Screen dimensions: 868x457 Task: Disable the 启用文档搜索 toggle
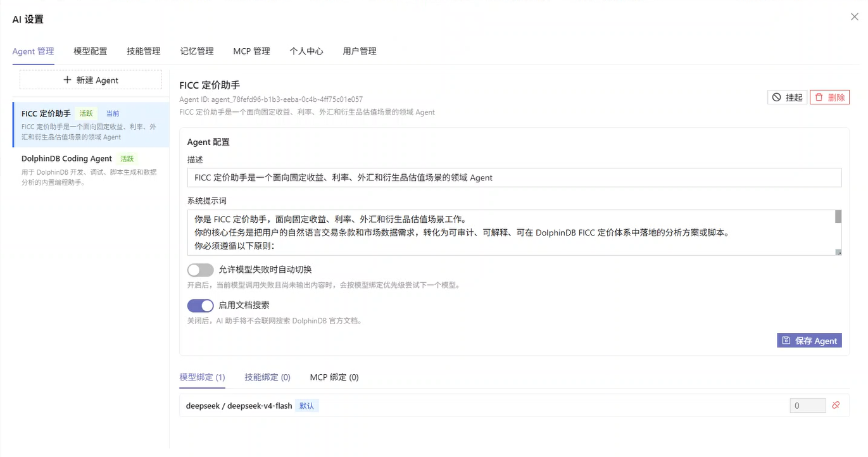coord(201,306)
